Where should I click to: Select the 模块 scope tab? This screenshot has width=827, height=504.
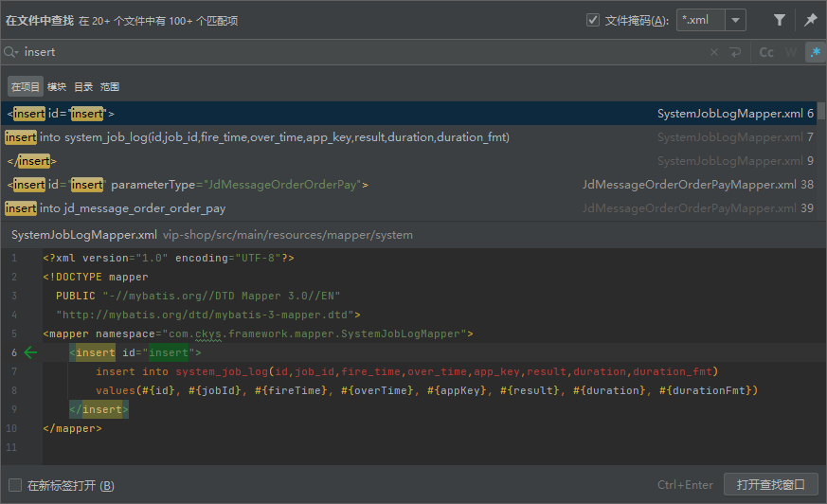pyautogui.click(x=57, y=87)
